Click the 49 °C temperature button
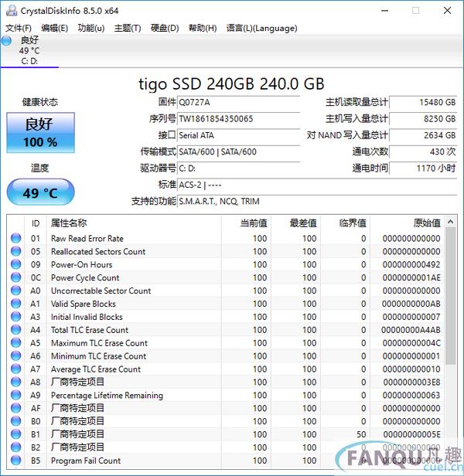 (x=40, y=192)
